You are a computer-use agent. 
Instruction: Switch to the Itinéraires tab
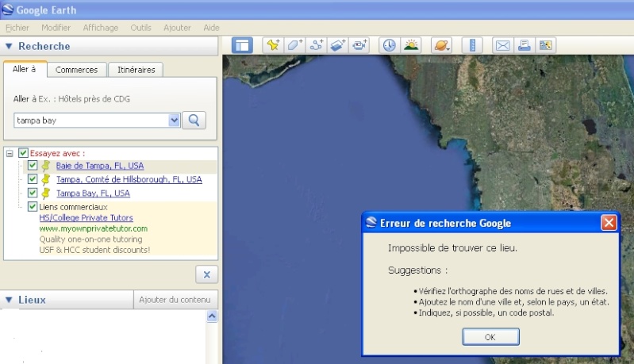point(136,70)
